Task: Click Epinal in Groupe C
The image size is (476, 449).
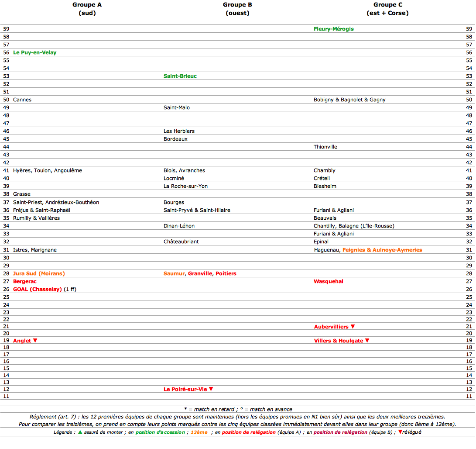Action: point(321,242)
